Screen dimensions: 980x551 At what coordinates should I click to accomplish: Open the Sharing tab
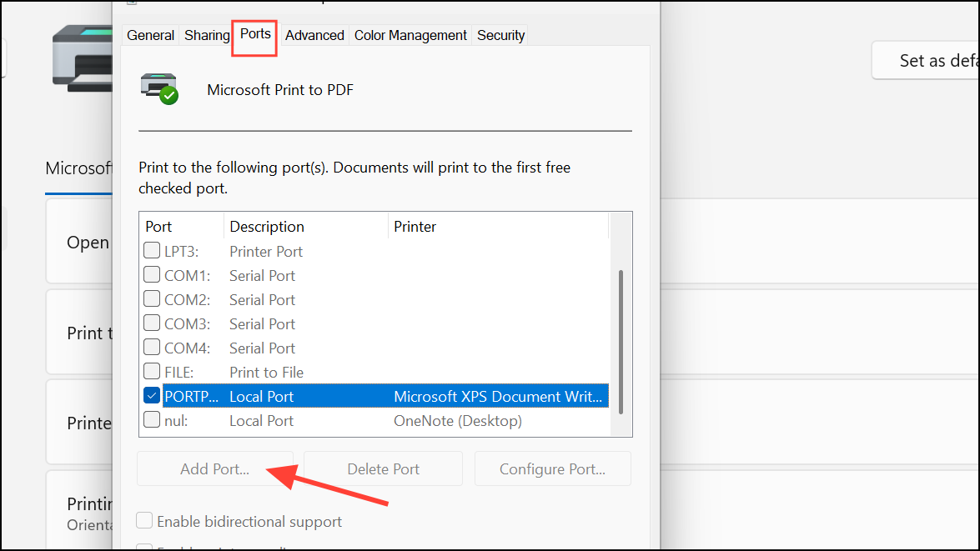(206, 35)
